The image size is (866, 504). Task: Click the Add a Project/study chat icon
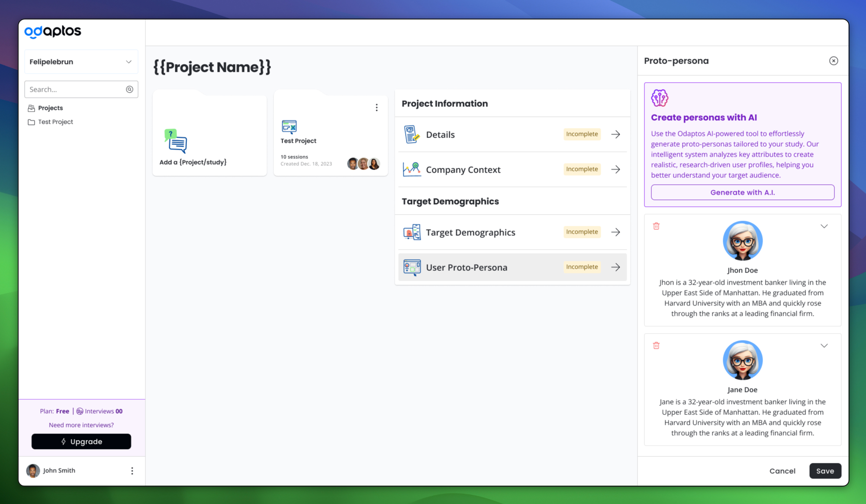point(175,141)
